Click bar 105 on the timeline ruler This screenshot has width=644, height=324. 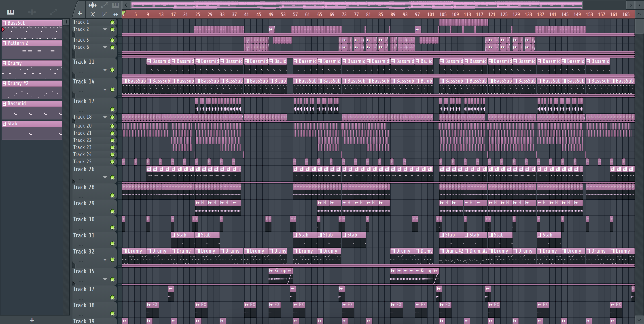(443, 14)
